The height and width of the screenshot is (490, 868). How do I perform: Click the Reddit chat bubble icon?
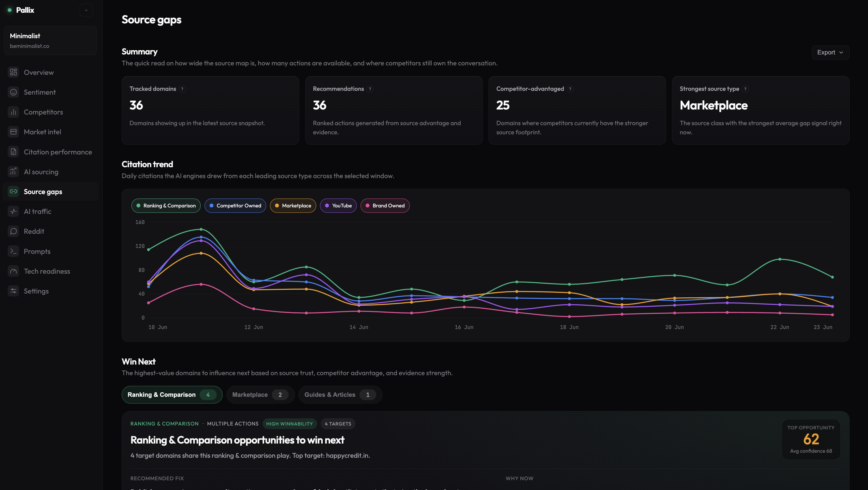tap(14, 231)
